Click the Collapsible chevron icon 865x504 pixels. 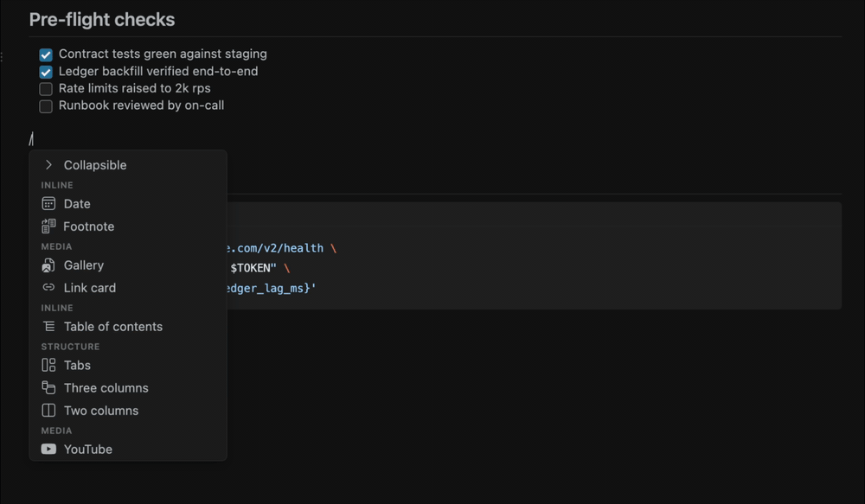pyautogui.click(x=48, y=165)
